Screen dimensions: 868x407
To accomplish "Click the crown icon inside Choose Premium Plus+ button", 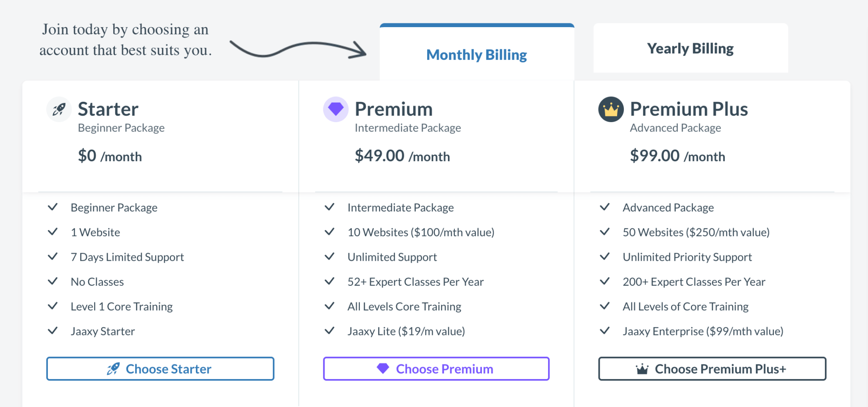I will 642,369.
